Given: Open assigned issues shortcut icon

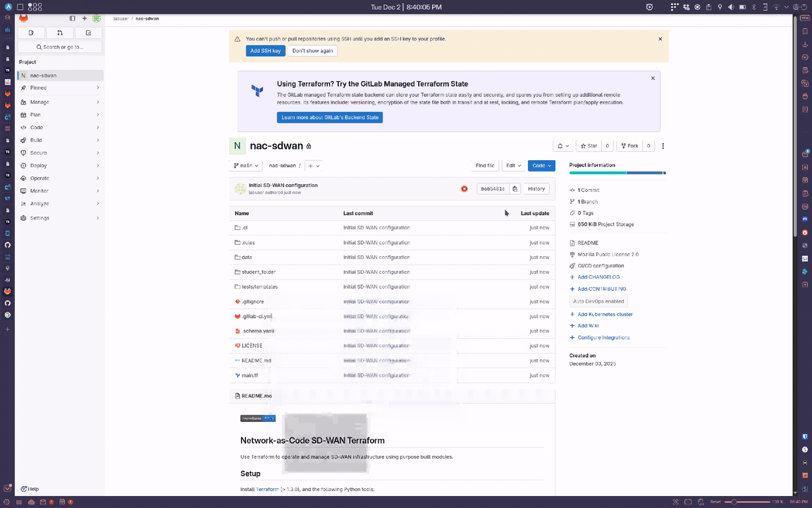Looking at the screenshot, I should (31, 32).
